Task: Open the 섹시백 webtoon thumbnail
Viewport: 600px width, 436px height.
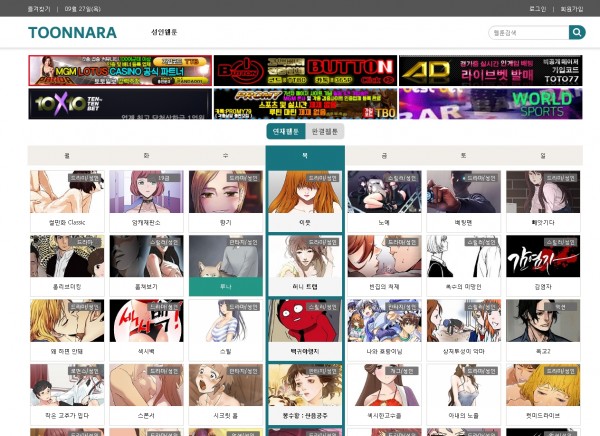Action: 146,321
